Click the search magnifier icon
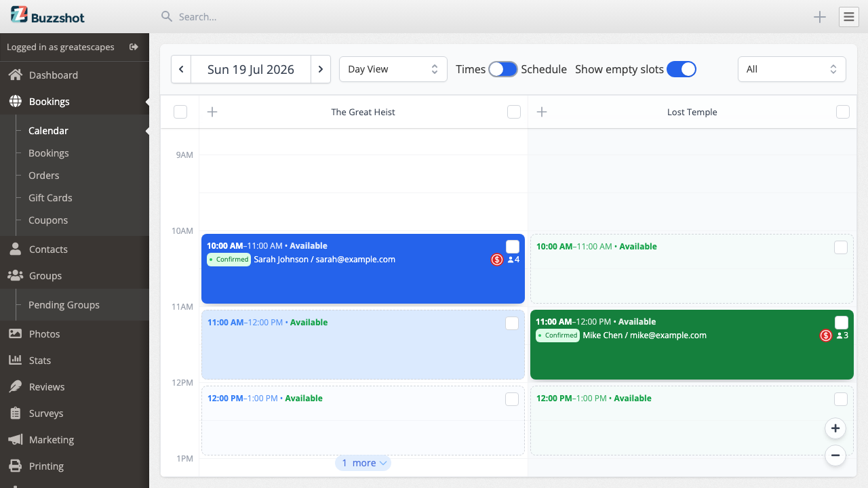Viewport: 868px width, 488px height. click(x=166, y=16)
